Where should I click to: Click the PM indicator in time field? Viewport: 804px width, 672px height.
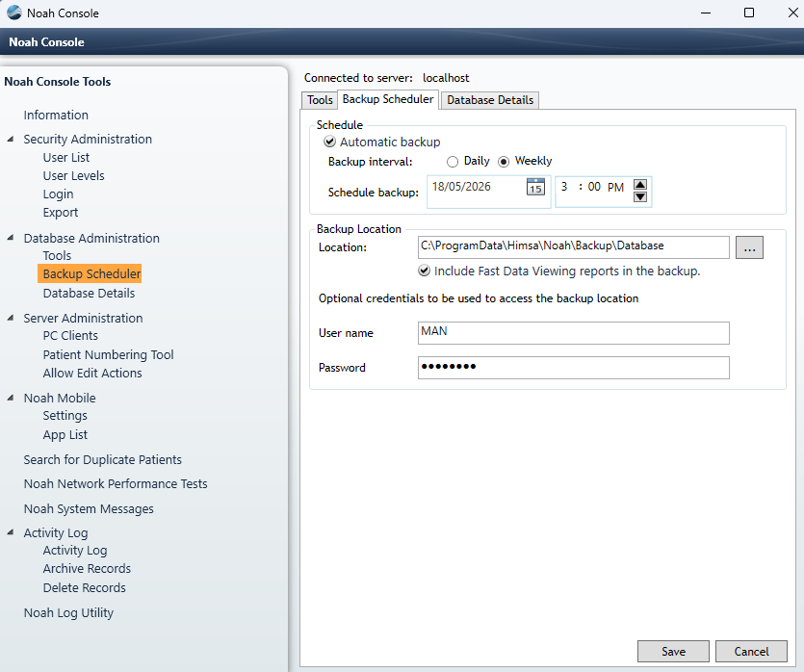pos(615,187)
